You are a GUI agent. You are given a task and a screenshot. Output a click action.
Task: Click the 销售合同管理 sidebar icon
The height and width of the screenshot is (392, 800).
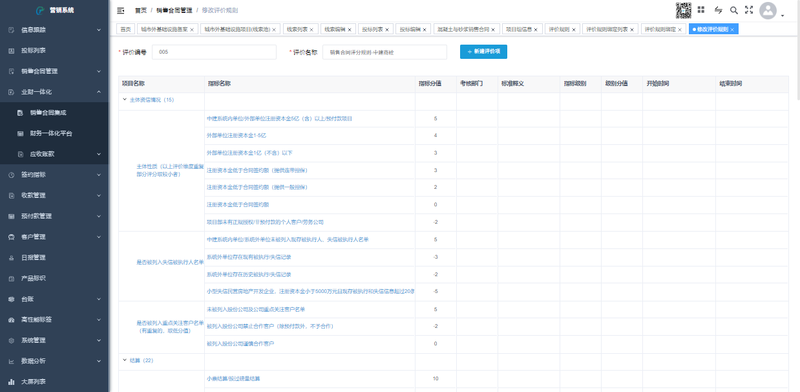coord(11,71)
